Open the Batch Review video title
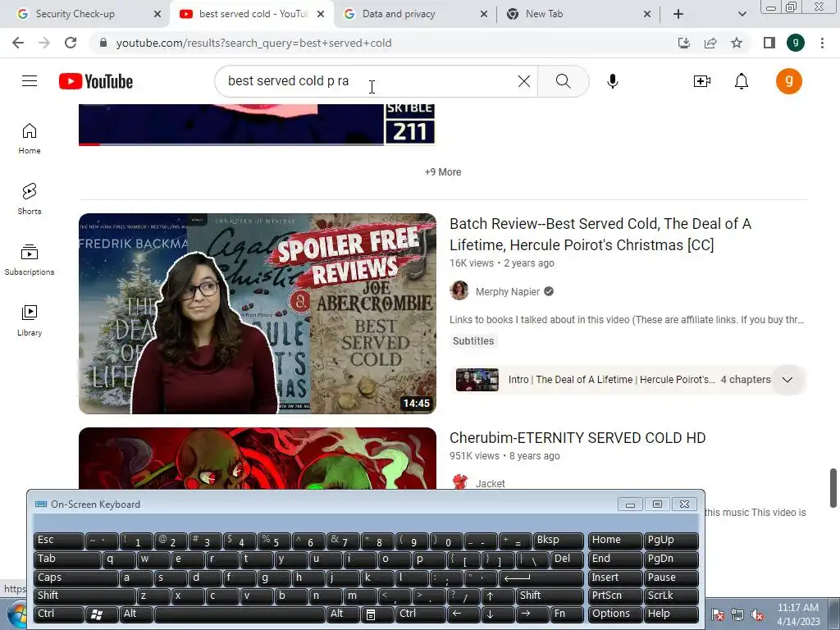The height and width of the screenshot is (630, 840). tap(600, 234)
